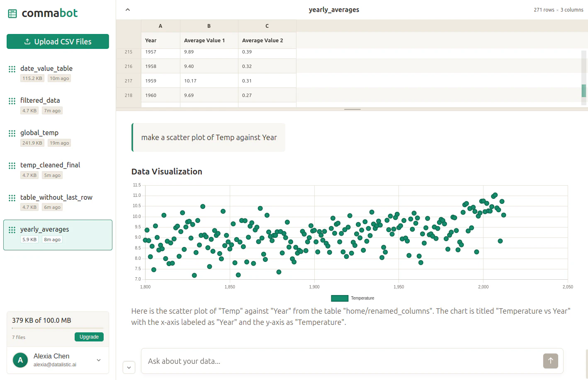
Task: Open the filtered_data file
Action: (x=40, y=101)
